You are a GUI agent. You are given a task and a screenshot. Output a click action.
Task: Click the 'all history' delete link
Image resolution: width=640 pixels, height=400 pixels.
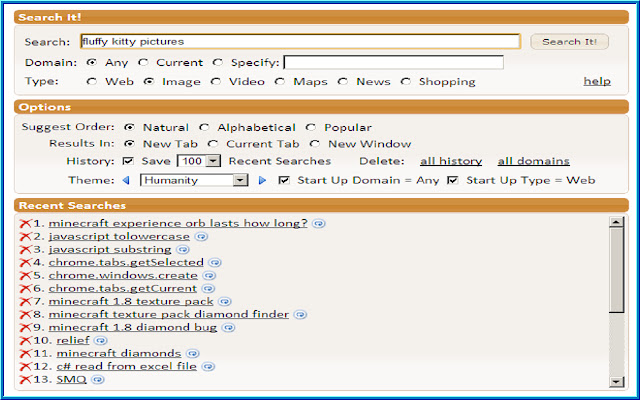(x=450, y=161)
